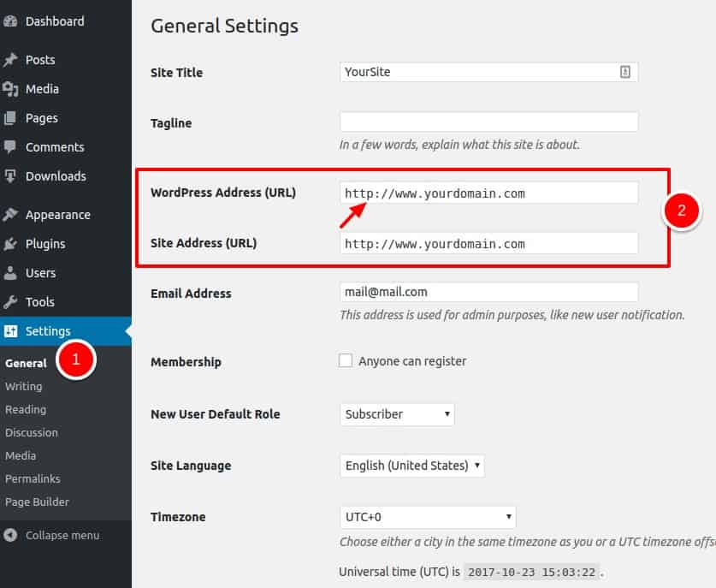Click into the Site Title field
Image resolution: width=716 pixels, height=588 pixels.
pos(488,72)
